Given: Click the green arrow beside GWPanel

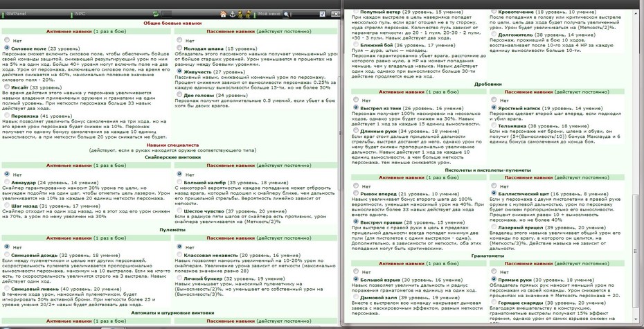Looking at the screenshot, I should tap(3, 15).
